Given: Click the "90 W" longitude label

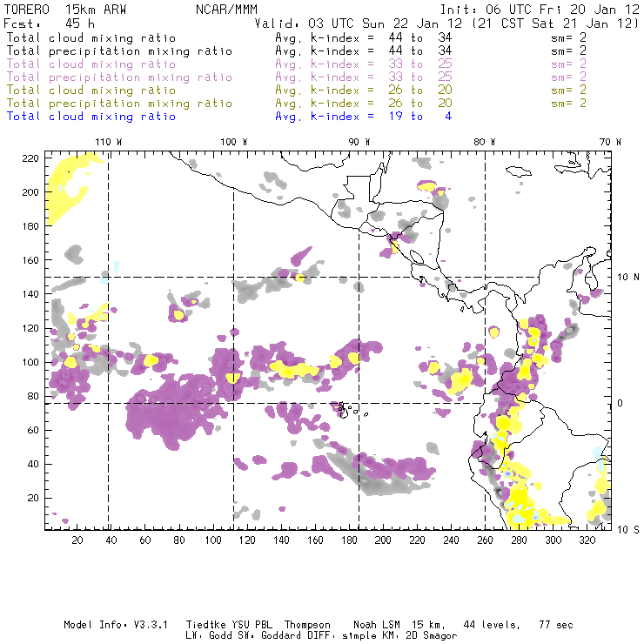Looking at the screenshot, I should [x=359, y=142].
